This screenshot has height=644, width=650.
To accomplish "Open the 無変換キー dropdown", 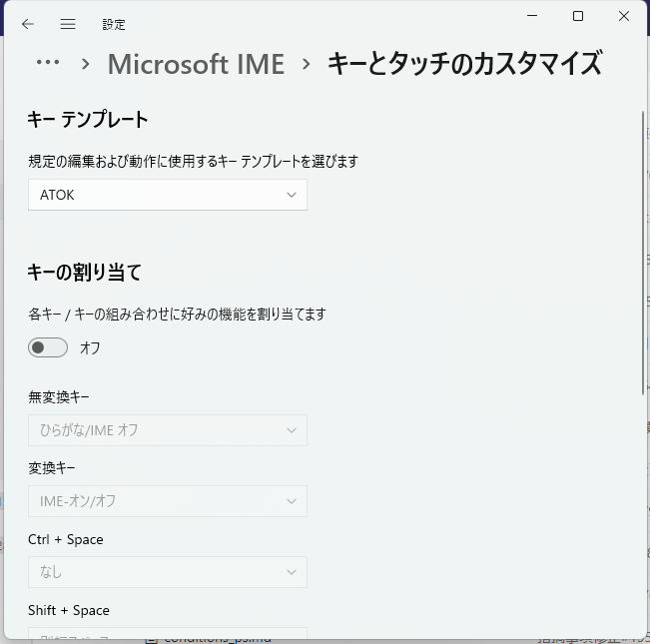I will click(168, 430).
